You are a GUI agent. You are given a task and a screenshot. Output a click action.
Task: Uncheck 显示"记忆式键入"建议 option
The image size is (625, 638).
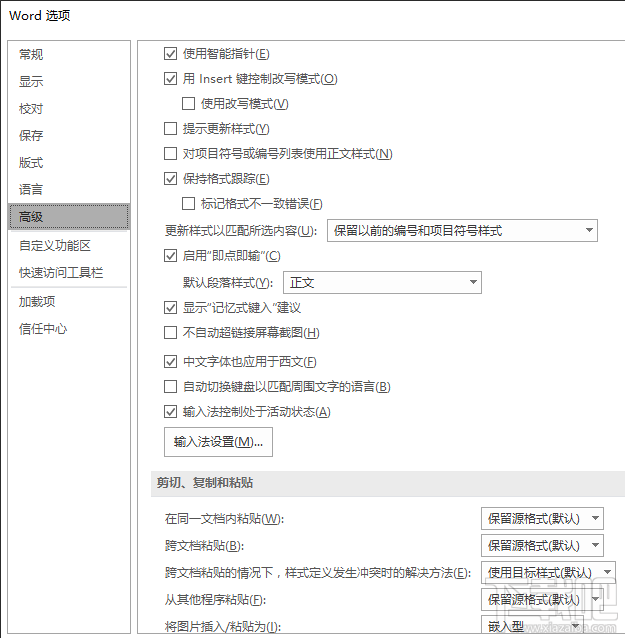170,308
